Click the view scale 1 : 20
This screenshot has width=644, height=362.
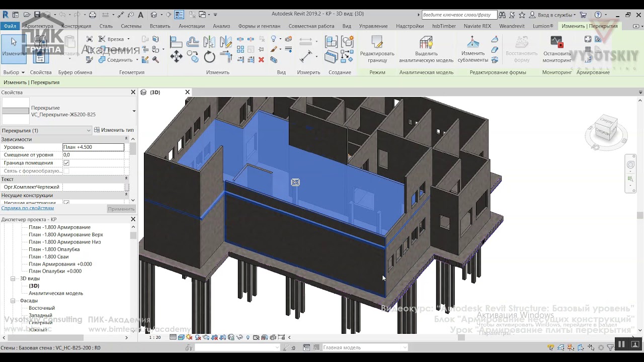[x=155, y=337]
